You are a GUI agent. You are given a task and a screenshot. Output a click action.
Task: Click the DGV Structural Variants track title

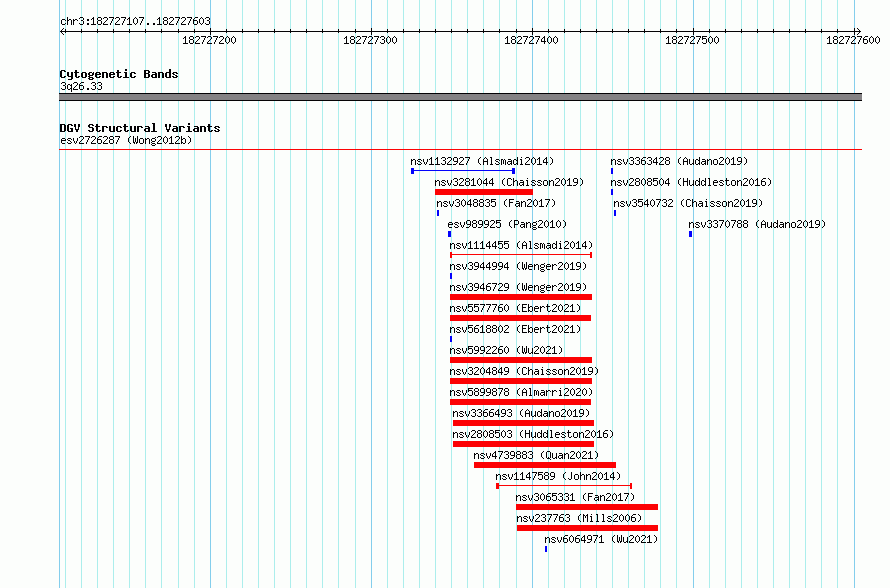click(140, 128)
